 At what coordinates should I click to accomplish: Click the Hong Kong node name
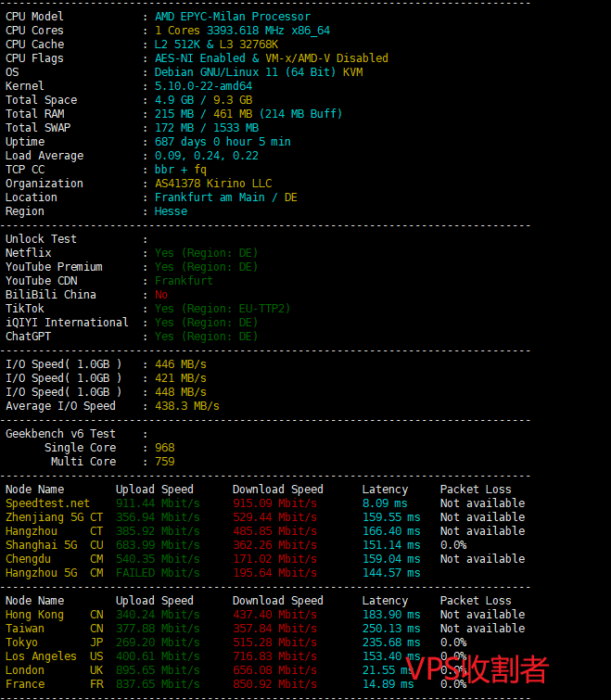pyautogui.click(x=34, y=615)
